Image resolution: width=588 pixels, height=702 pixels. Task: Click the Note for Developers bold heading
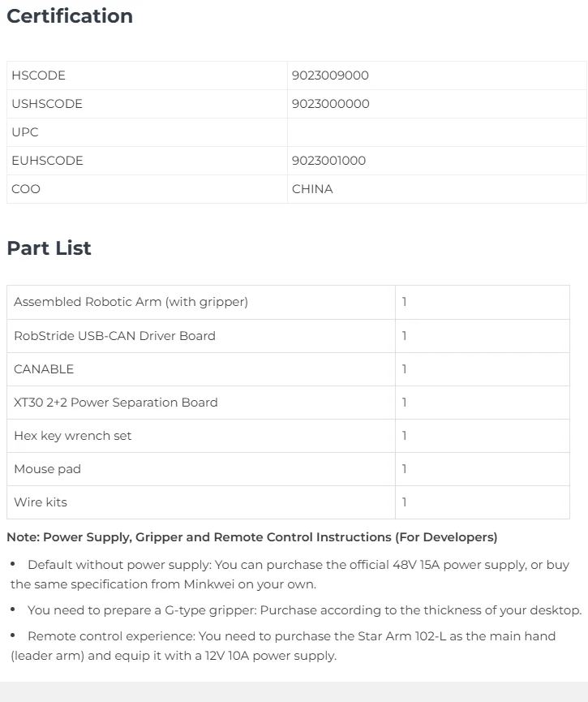pos(252,537)
